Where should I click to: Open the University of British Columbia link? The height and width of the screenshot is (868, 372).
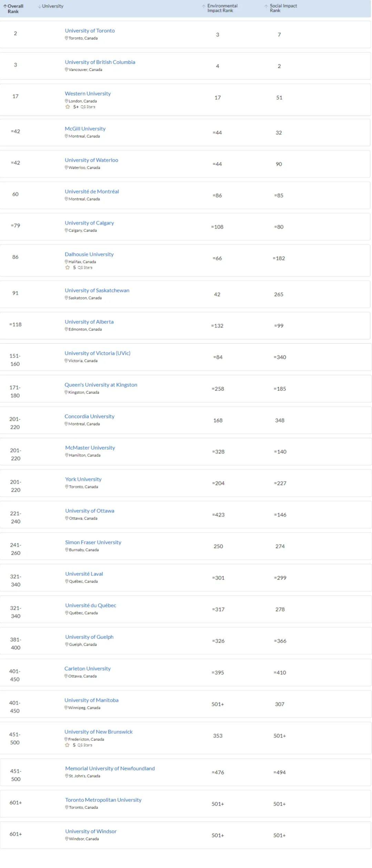[x=100, y=62]
